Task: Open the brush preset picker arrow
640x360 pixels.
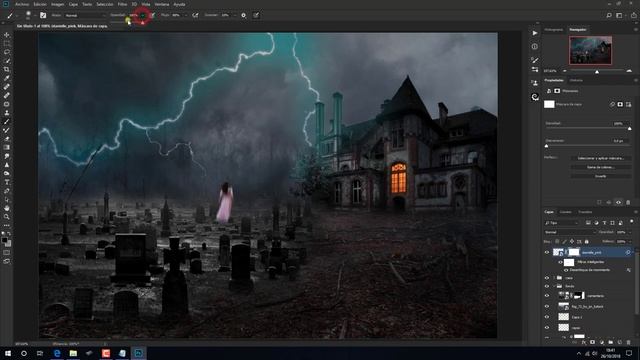Action: pyautogui.click(x=35, y=16)
